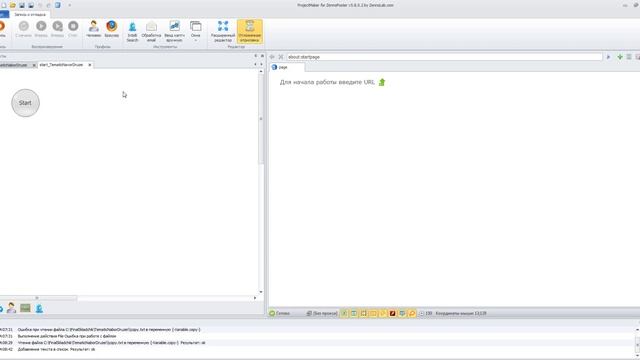Open the InSoft Search tool
The image size is (640, 360).
(x=132, y=31)
